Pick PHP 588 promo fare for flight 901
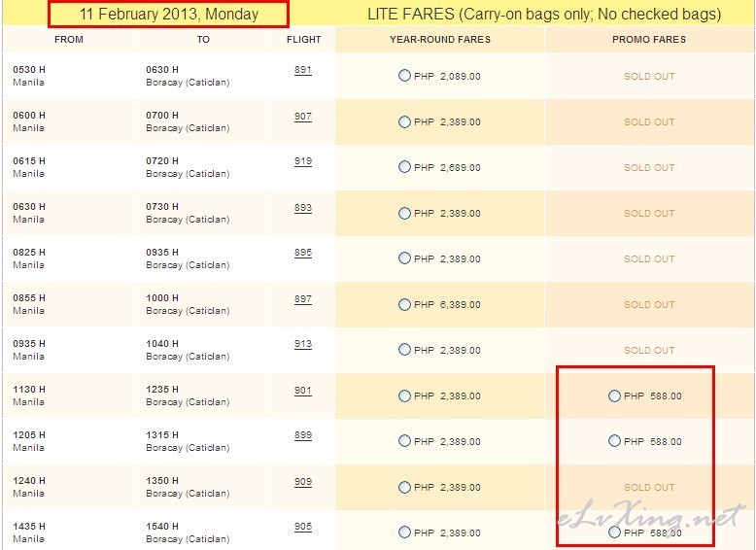 point(614,395)
